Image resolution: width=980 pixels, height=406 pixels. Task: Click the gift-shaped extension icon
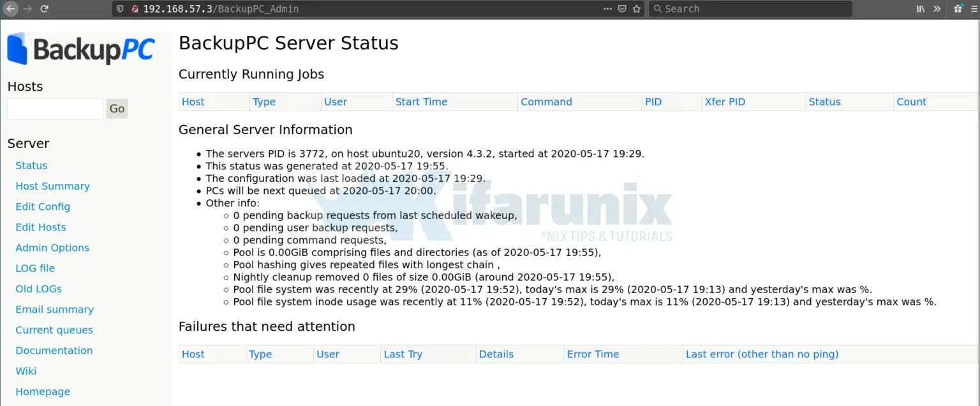click(956, 8)
